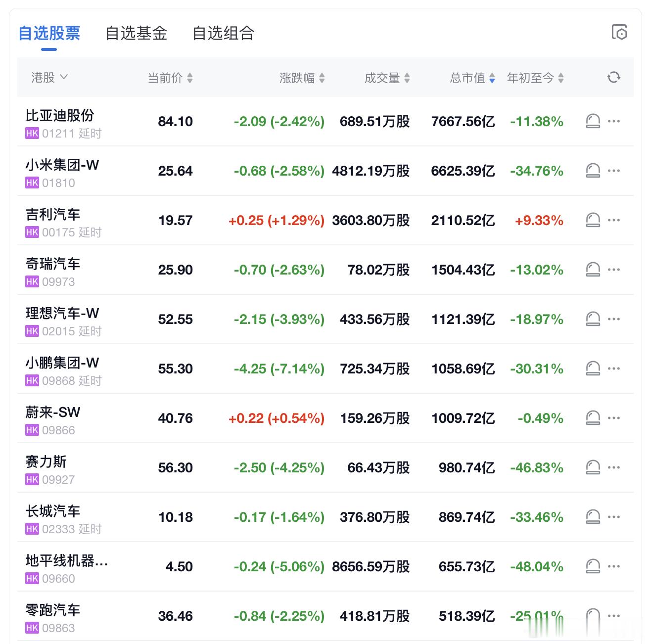Open more options for 小米集团-W
Image resolution: width=649 pixels, height=644 pixels.
614,171
